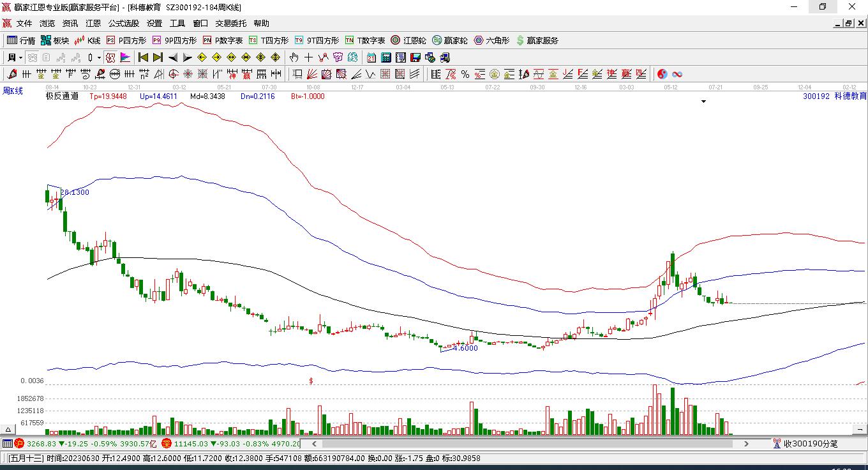Click the 深 index status icon
This screenshot has height=470, width=868.
pyautogui.click(x=166, y=443)
